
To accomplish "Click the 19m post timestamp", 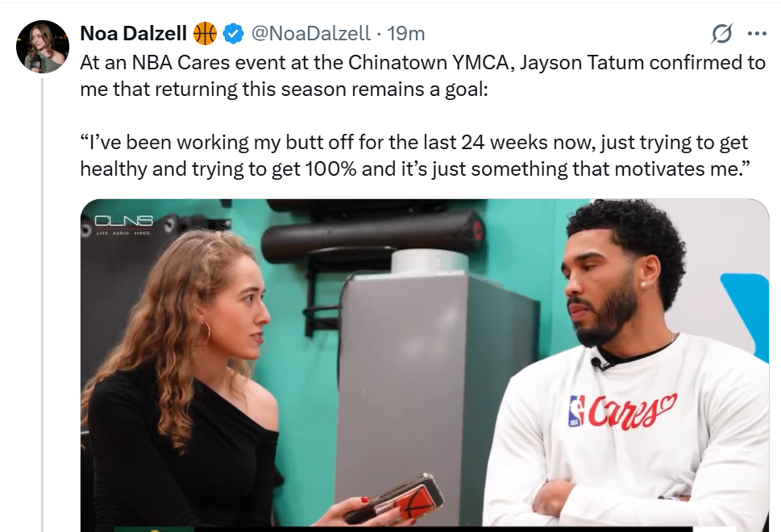I will click(x=406, y=34).
